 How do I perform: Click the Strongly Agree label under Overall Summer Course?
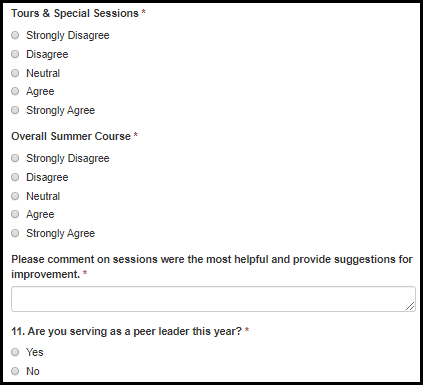point(61,233)
